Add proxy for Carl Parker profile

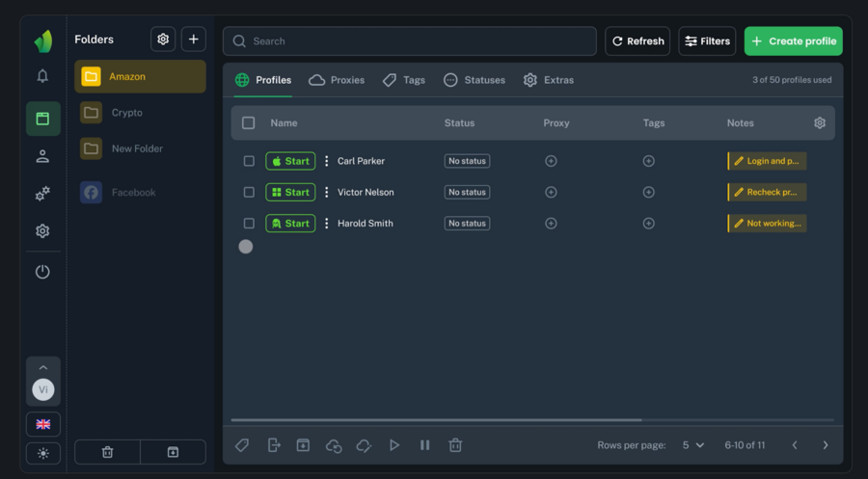[x=551, y=161]
